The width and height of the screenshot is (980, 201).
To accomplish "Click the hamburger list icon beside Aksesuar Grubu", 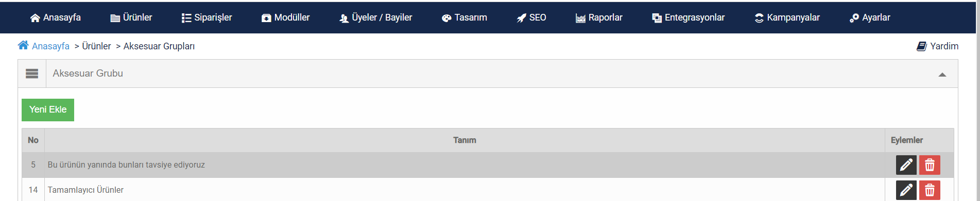I will coord(32,74).
